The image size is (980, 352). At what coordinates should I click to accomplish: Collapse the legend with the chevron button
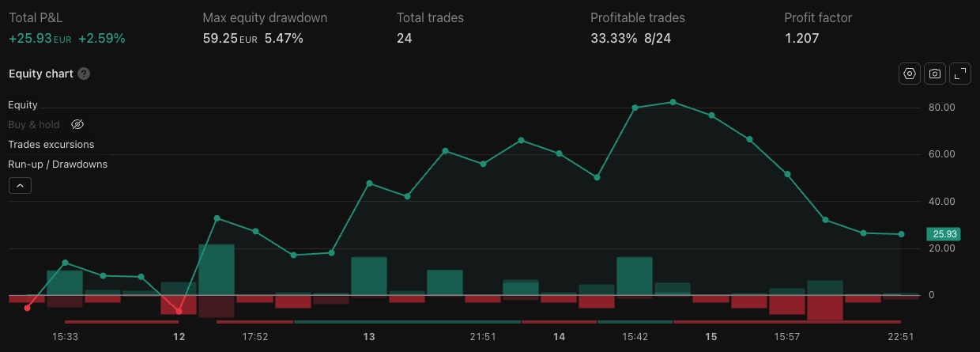click(x=20, y=186)
